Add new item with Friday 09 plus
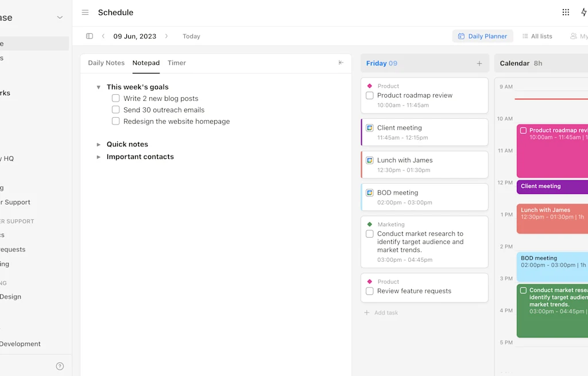Screen dimensions: 588x376 (x=479, y=63)
